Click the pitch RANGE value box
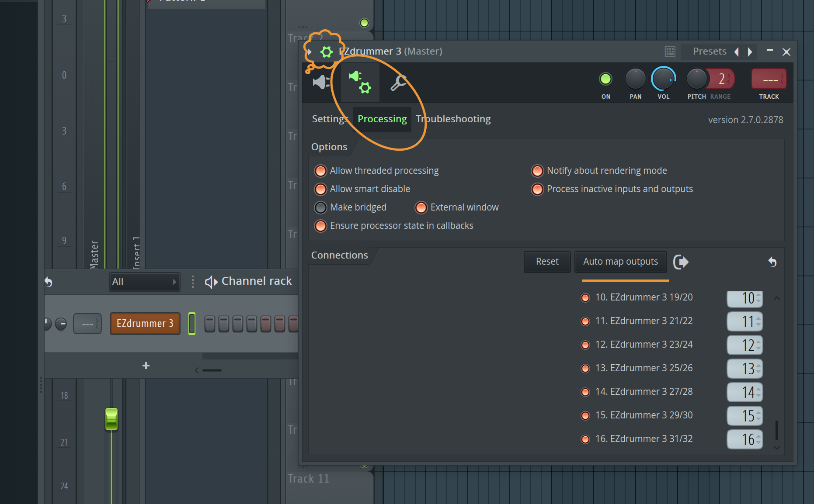 click(723, 79)
